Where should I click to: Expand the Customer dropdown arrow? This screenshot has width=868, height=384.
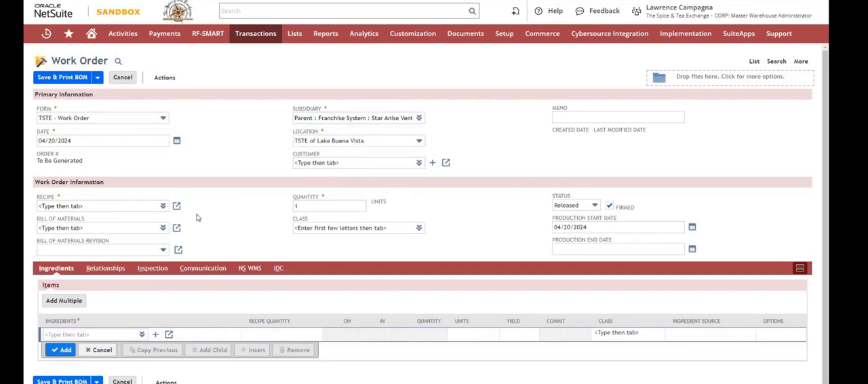(x=419, y=163)
